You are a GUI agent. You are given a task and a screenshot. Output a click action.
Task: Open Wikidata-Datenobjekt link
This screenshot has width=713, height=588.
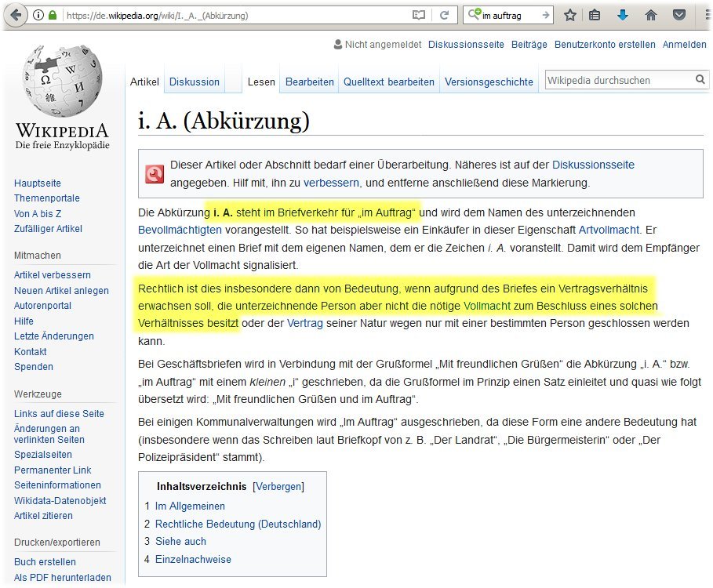(x=60, y=500)
